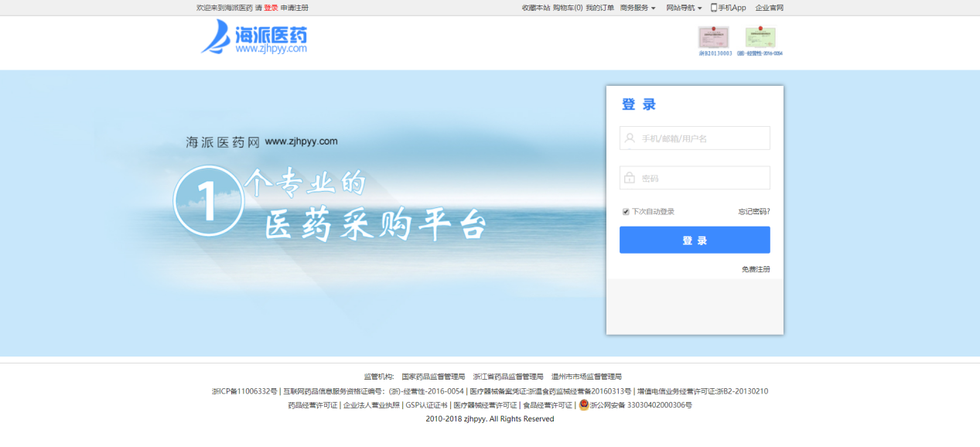Open the green 经营性-2016-0054 certificate thumbnail
Image resolution: width=980 pixels, height=447 pixels.
click(760, 38)
